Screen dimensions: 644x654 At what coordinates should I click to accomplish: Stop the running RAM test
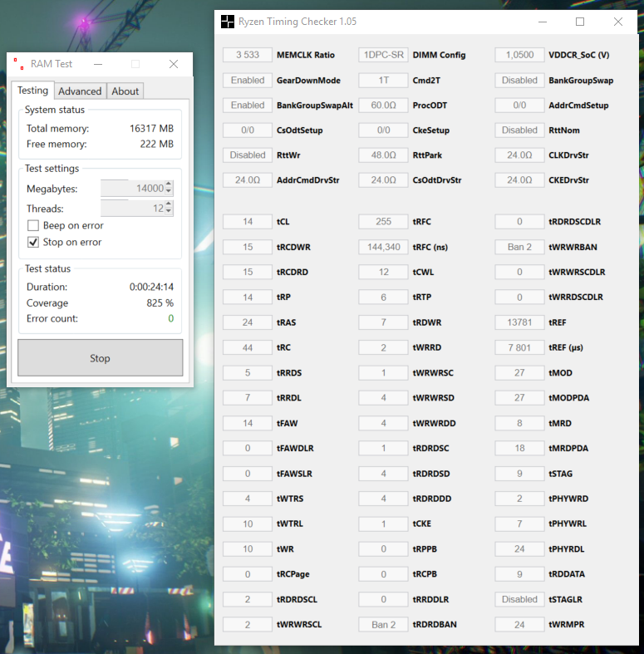tap(100, 358)
